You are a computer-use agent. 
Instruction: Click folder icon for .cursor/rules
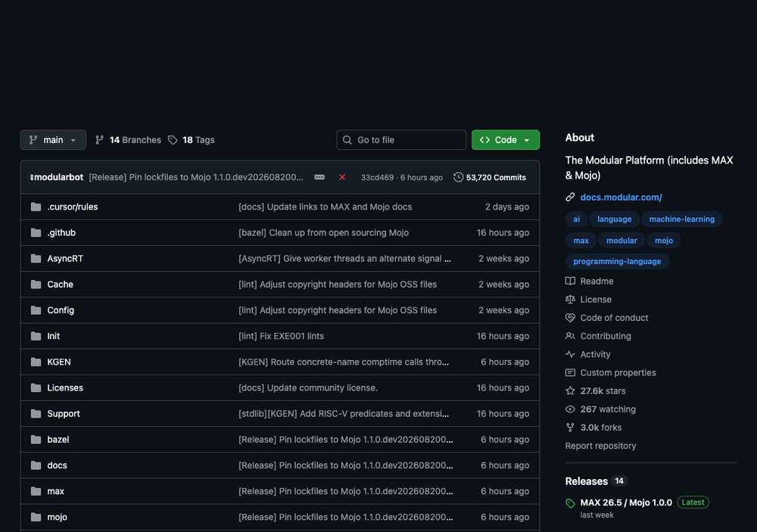36,207
